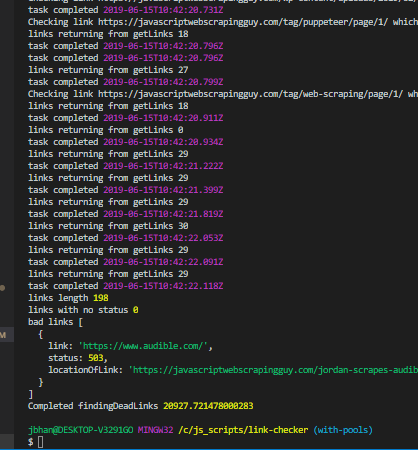
Task: Click the 'links length 198' output
Action: pos(68,298)
